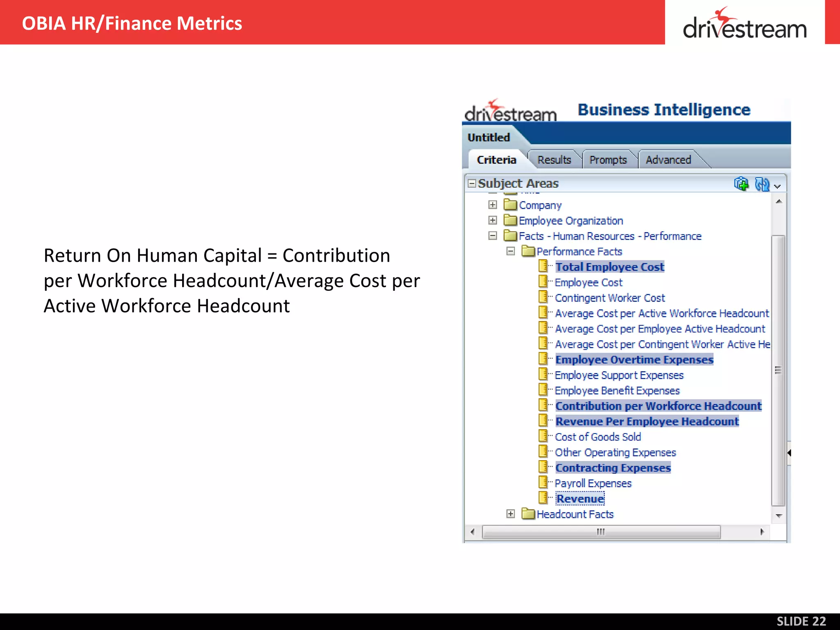Click the Employee Organization folder icon
Image resolution: width=840 pixels, height=630 pixels.
coord(510,220)
